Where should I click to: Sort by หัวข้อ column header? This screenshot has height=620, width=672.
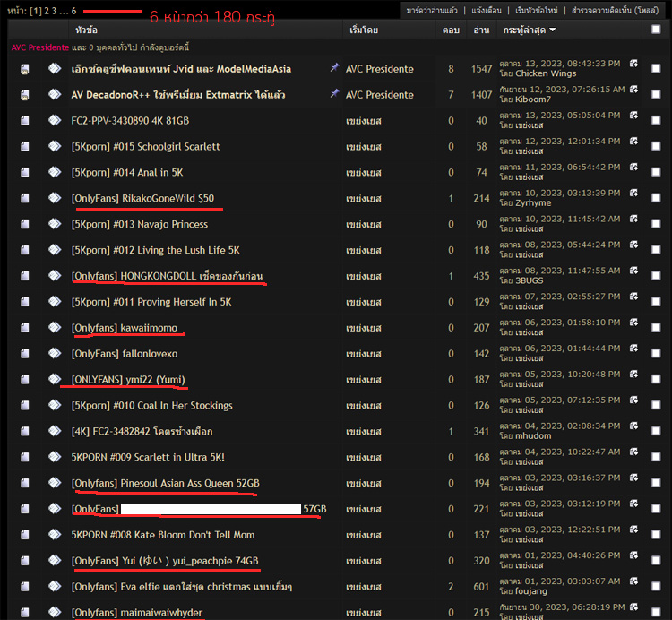pos(86,30)
